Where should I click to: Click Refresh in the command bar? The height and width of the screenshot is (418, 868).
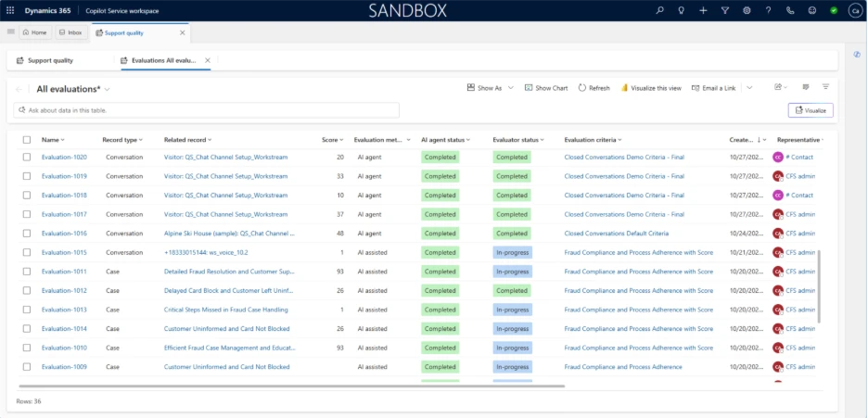[594, 88]
